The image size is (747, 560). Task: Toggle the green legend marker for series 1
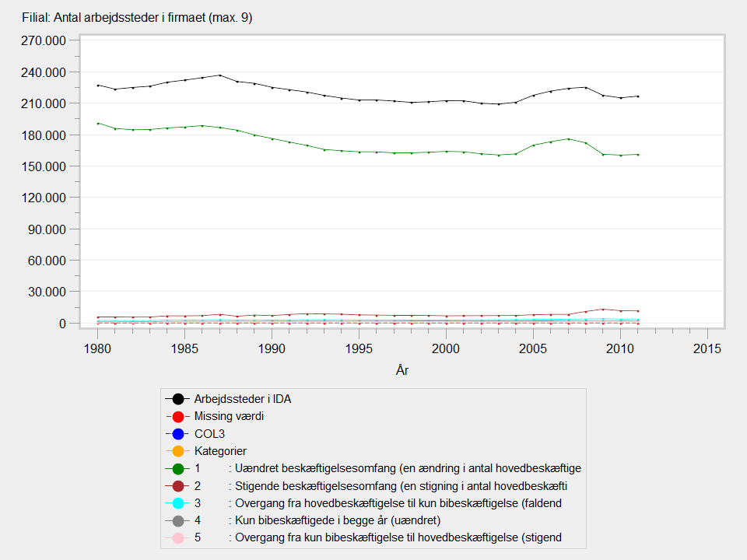(177, 468)
